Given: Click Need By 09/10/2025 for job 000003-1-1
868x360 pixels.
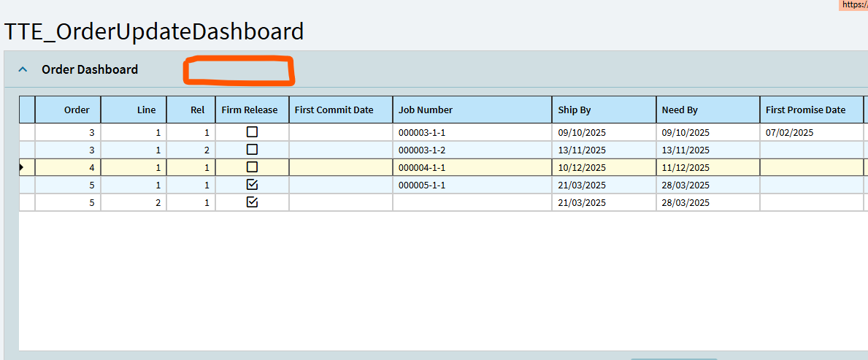Looking at the screenshot, I should (708, 132).
